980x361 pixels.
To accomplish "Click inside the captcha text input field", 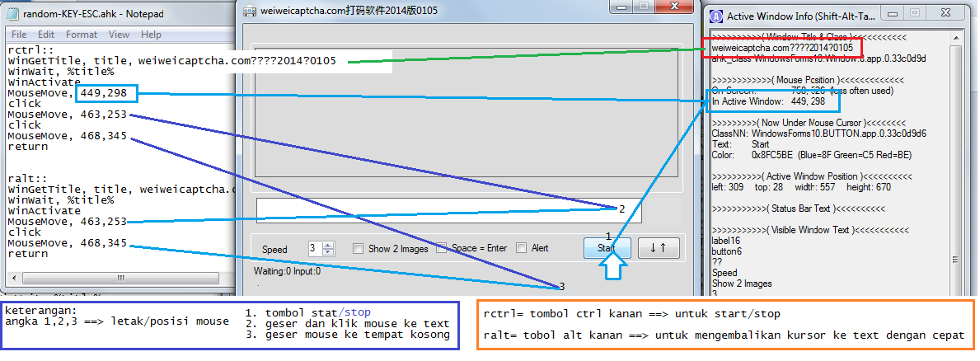I will (445, 210).
